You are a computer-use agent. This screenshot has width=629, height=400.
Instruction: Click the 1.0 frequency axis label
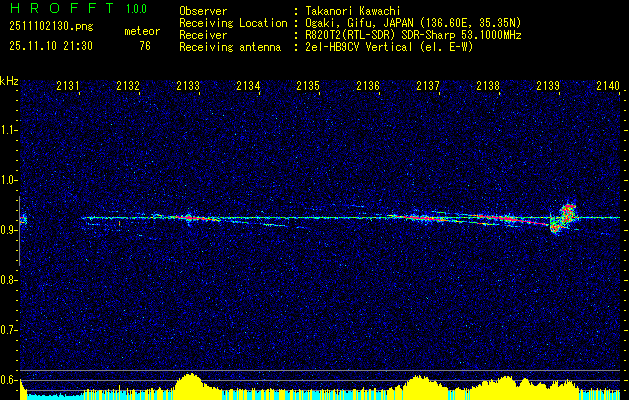[x=9, y=180]
